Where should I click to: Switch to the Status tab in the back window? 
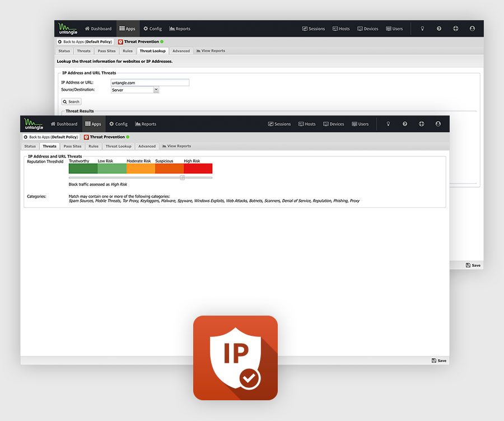(x=64, y=51)
